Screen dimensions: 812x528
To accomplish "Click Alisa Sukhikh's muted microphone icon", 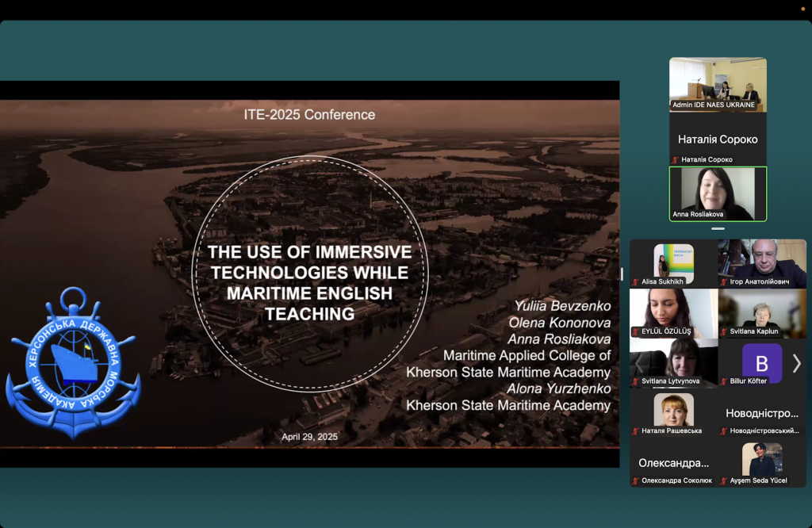I will point(635,282).
